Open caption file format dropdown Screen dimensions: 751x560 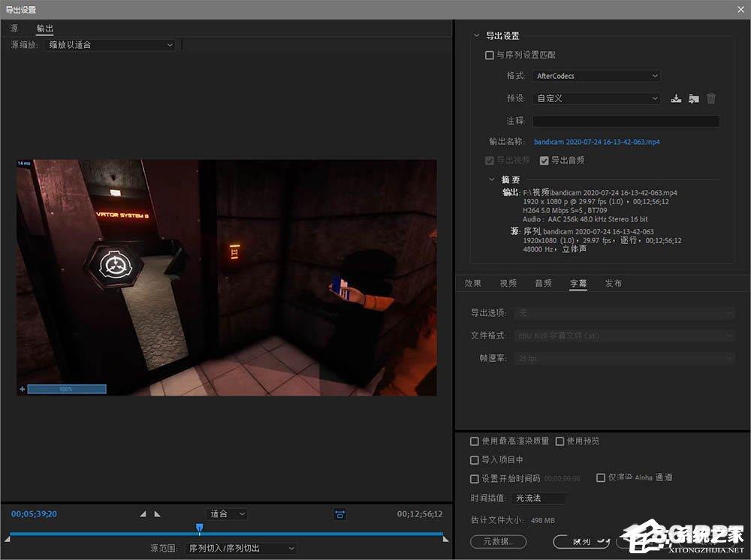coord(625,336)
